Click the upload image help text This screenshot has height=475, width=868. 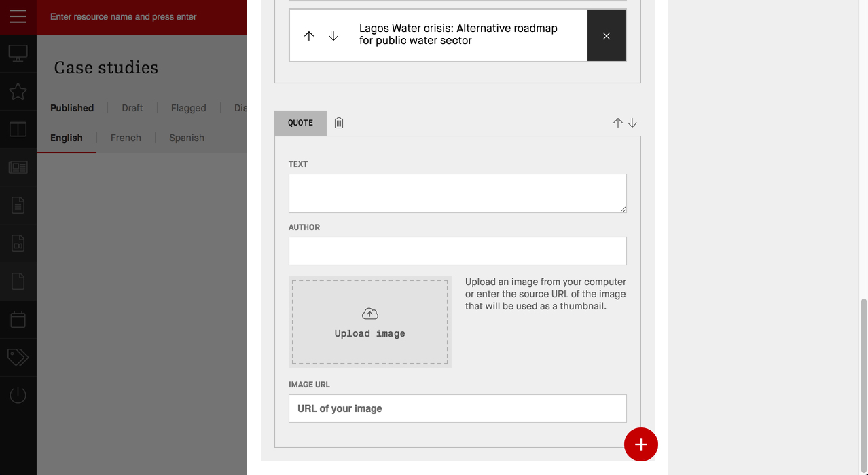pyautogui.click(x=545, y=294)
